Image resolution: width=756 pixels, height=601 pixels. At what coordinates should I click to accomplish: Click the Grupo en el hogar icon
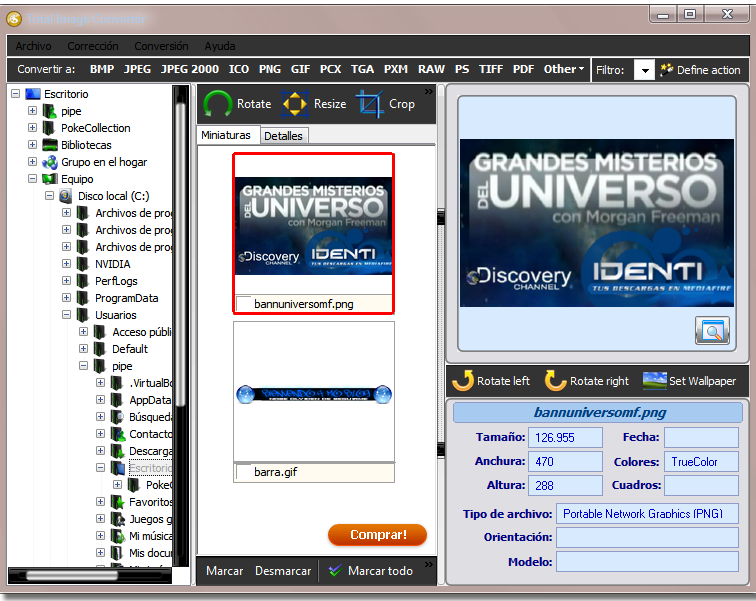(x=50, y=162)
